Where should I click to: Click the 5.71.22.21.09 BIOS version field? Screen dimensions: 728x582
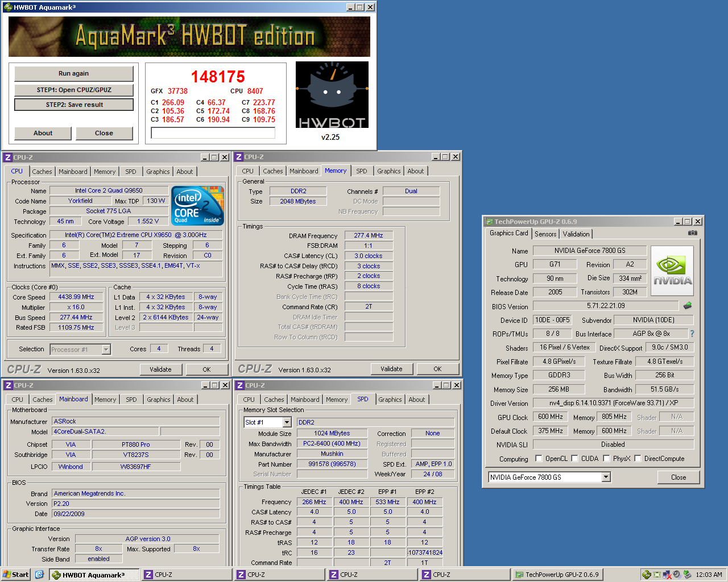(x=606, y=306)
